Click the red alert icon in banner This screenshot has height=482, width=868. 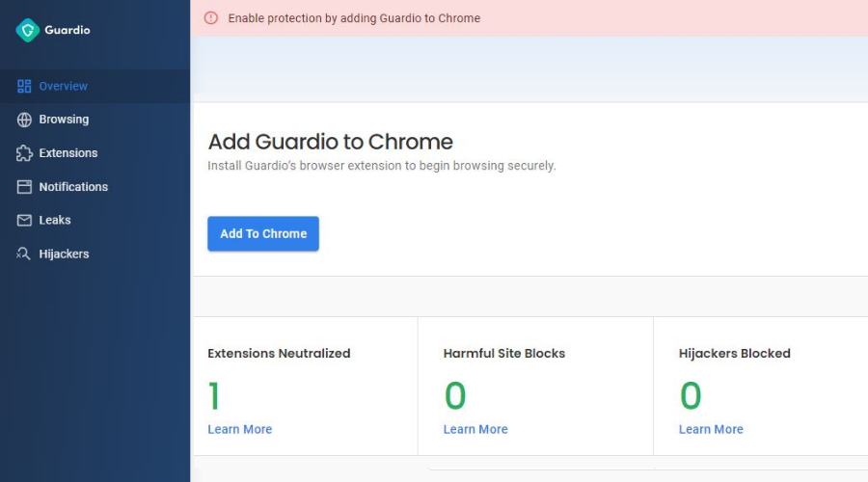point(210,18)
